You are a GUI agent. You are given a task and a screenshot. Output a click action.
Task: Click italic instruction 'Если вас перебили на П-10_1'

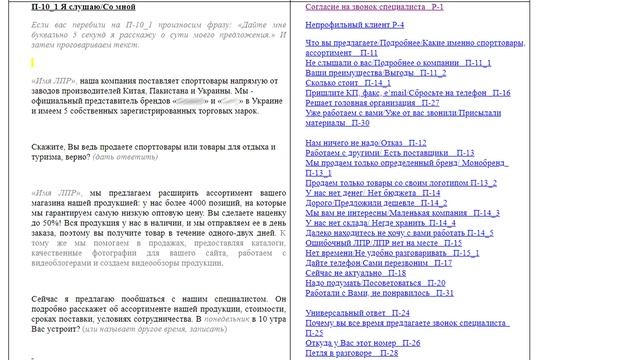(92, 25)
